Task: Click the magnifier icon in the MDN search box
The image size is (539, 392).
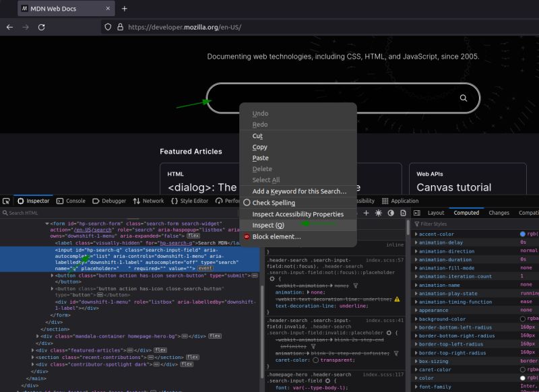Action: click(464, 98)
